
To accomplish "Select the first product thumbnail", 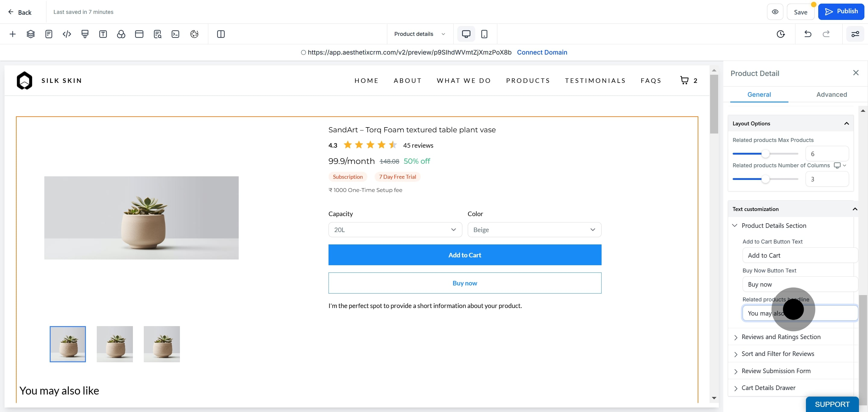I will 68,344.
